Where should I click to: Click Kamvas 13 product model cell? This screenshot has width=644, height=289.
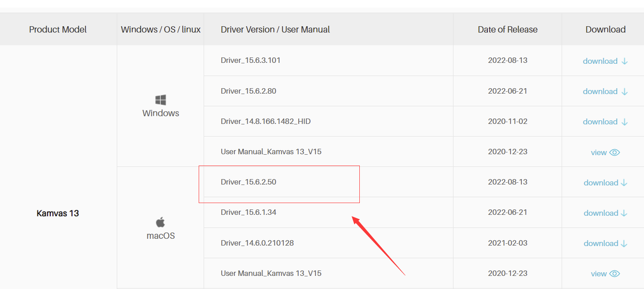[58, 213]
